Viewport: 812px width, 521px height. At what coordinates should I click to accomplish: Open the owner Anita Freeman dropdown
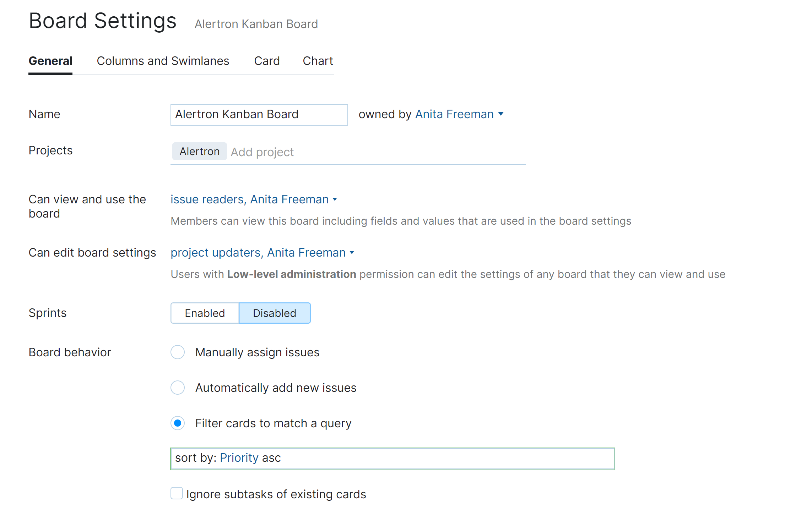(x=454, y=114)
